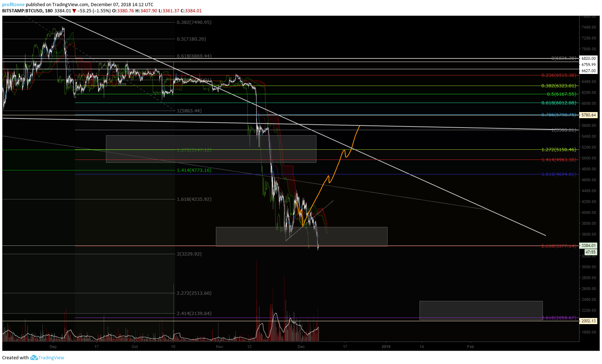Click the 1.618(4235.92) Fibonacci label
This screenshot has height=364, width=602.
pos(194,199)
